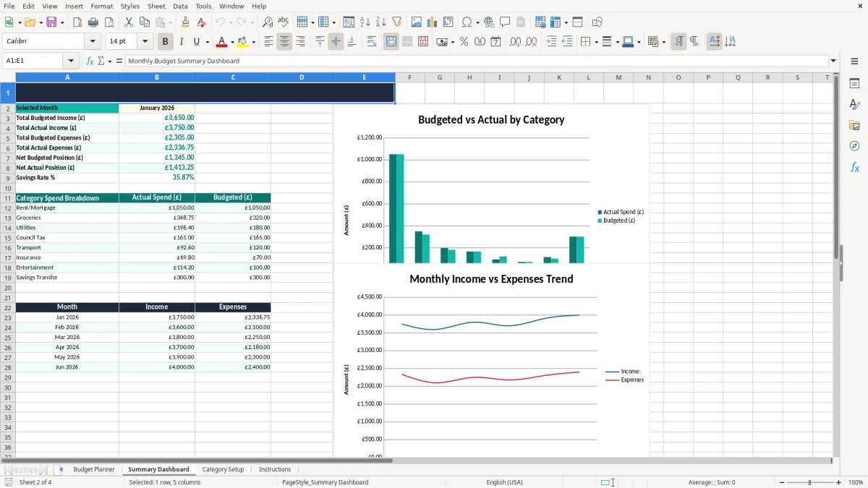Expand the Name Box dropdown
Screen dimensions: 868x488
tap(72, 61)
